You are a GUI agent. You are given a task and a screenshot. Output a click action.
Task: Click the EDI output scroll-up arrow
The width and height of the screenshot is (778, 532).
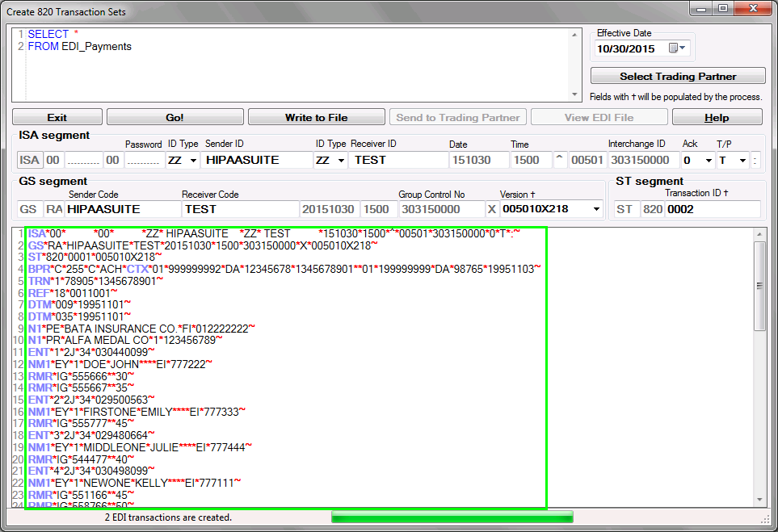point(759,235)
